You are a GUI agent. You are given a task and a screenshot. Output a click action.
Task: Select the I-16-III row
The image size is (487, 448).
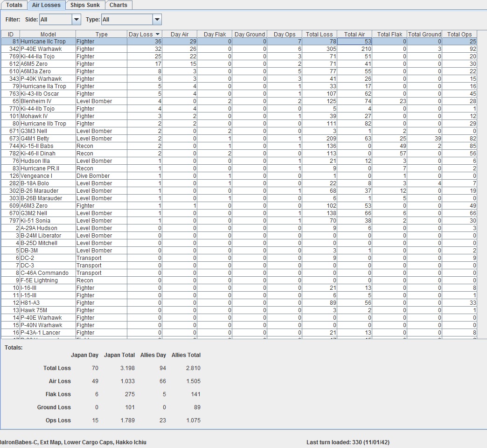[239, 287]
